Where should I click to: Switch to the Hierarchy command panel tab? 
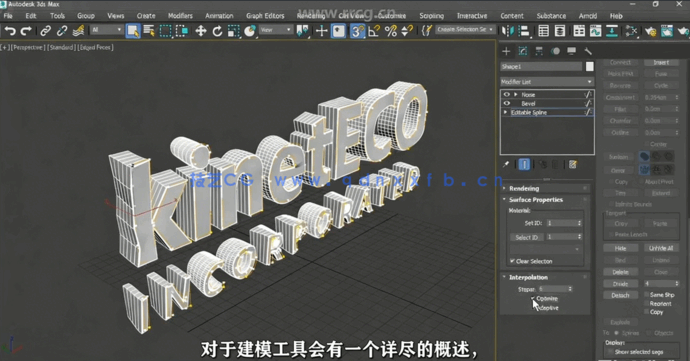pyautogui.click(x=539, y=51)
